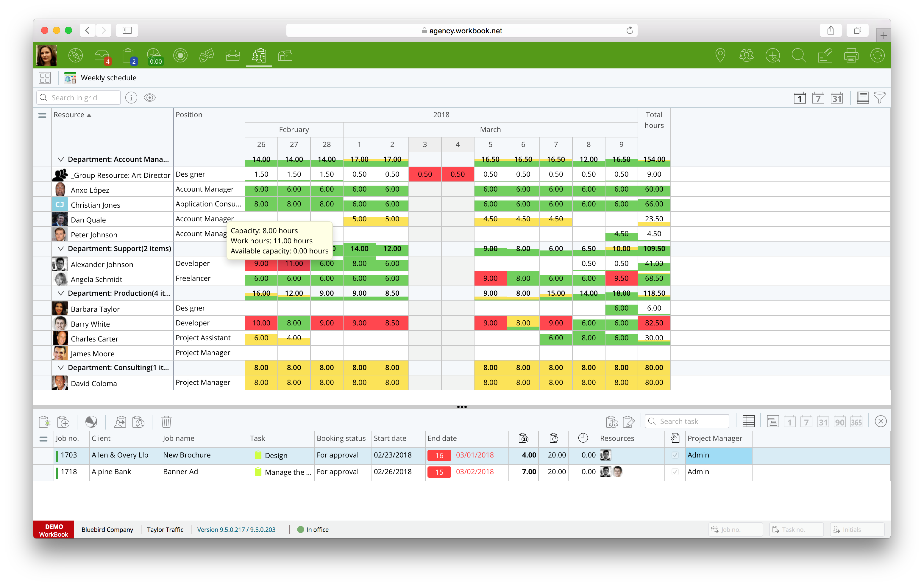
Task: Collapse Department: Consulting group
Action: point(61,367)
